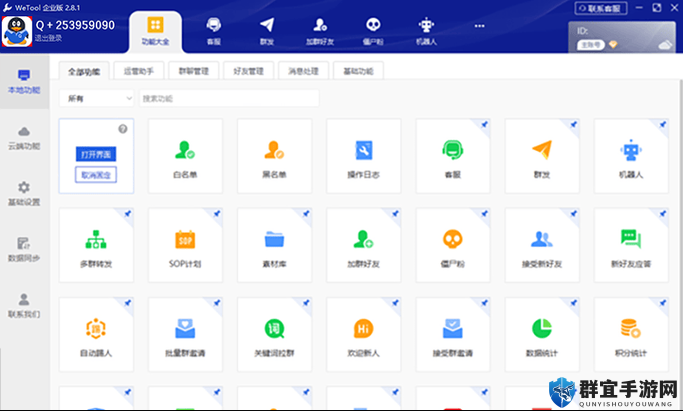
Task: Select 客服 in top navigation bar
Action: pyautogui.click(x=213, y=31)
